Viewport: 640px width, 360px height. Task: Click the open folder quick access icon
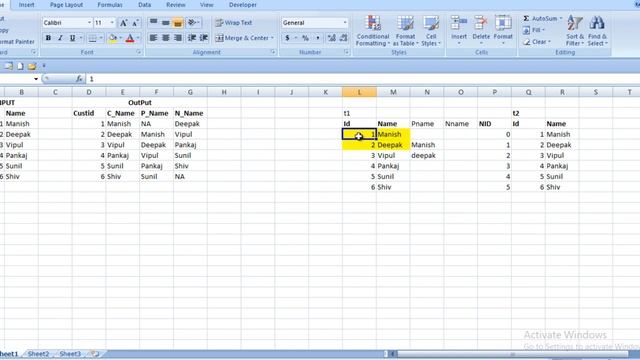32,66
